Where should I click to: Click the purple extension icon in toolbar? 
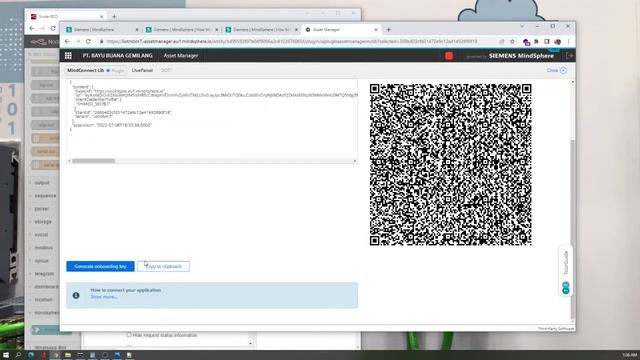[526, 42]
